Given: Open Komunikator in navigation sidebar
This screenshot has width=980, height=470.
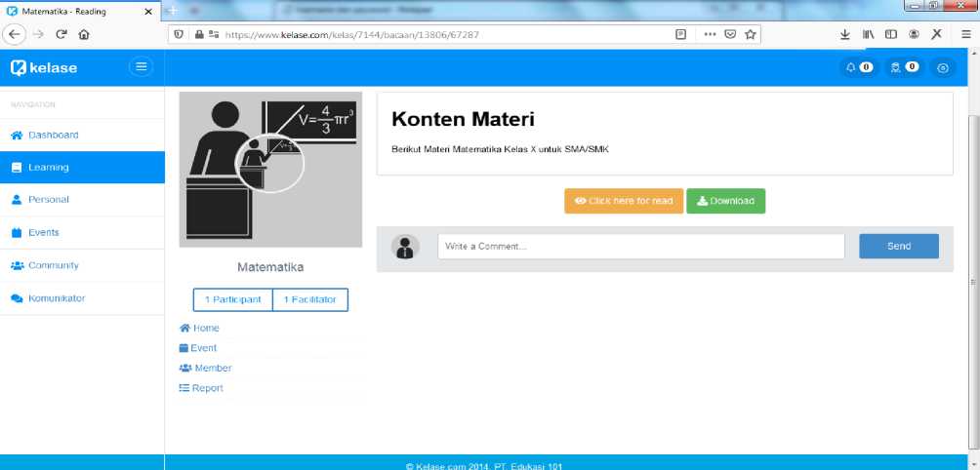Looking at the screenshot, I should tap(83, 298).
